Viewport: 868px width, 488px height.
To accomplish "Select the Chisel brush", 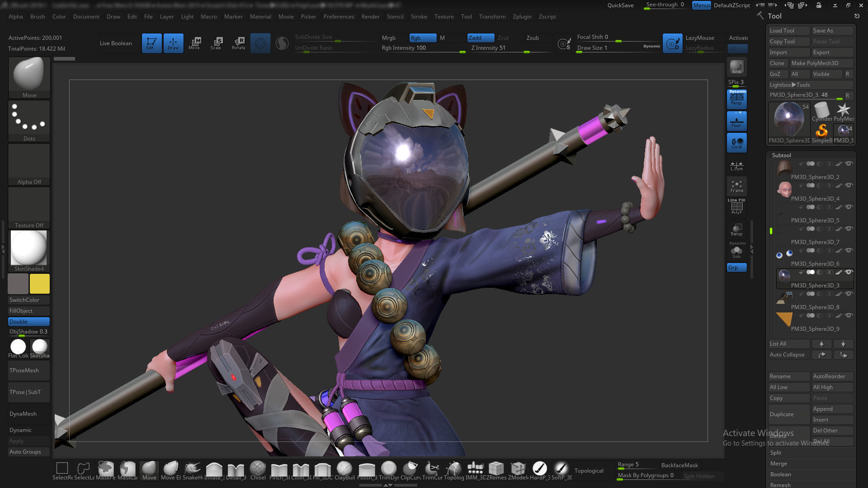I will 258,470.
